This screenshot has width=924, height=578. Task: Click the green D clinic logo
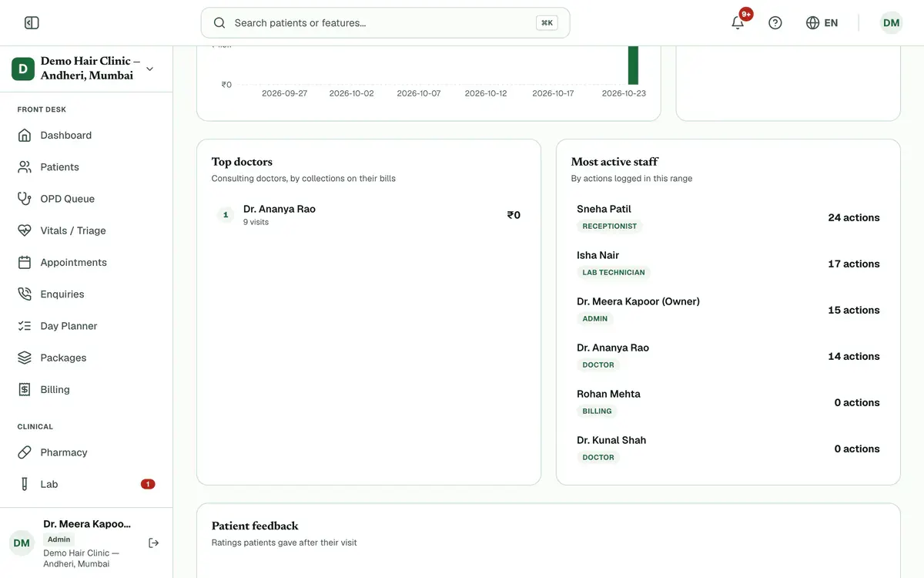tap(22, 69)
